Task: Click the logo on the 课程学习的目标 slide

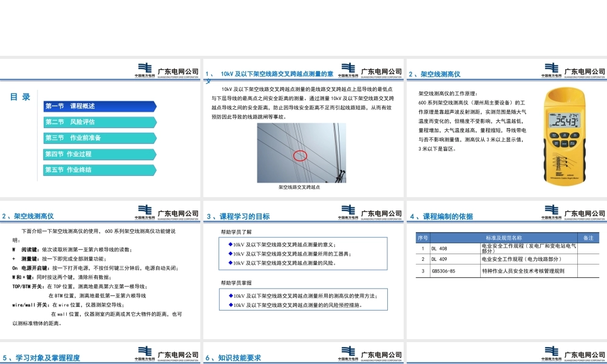Action: [x=348, y=211]
